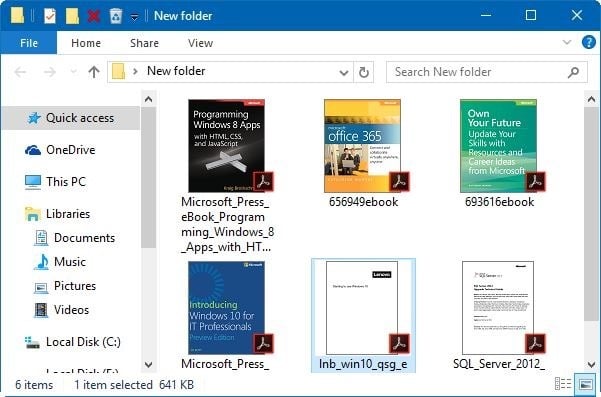
Task: Click the Recycle Bin icon in title bar toolbar
Action: (116, 16)
